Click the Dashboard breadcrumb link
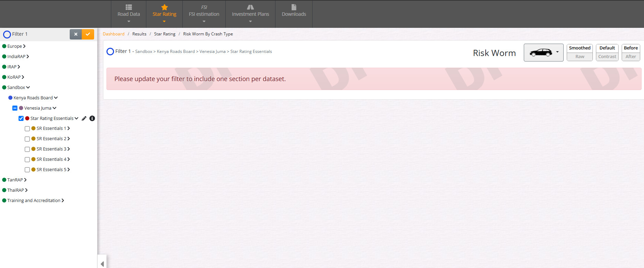Image resolution: width=644 pixels, height=268 pixels. [x=114, y=34]
